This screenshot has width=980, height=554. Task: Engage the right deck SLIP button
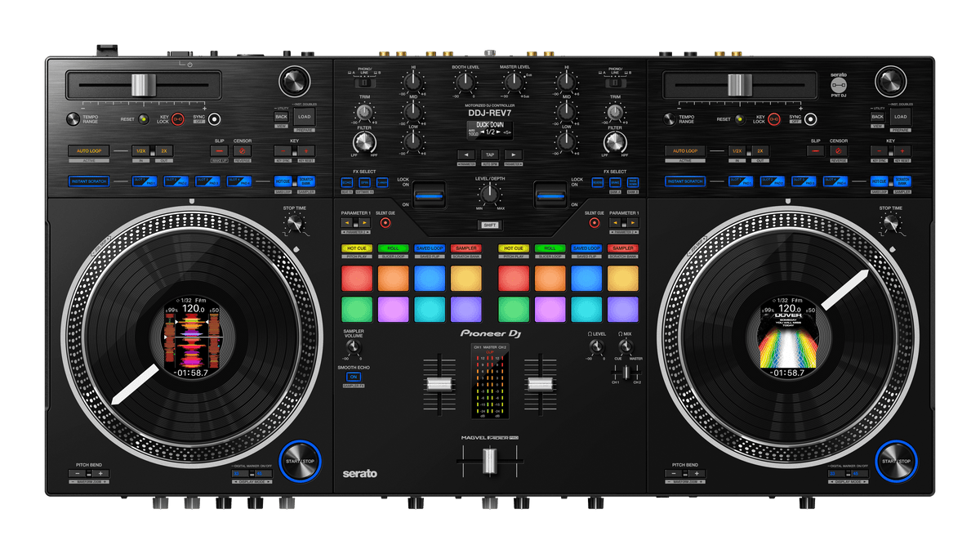(x=816, y=151)
